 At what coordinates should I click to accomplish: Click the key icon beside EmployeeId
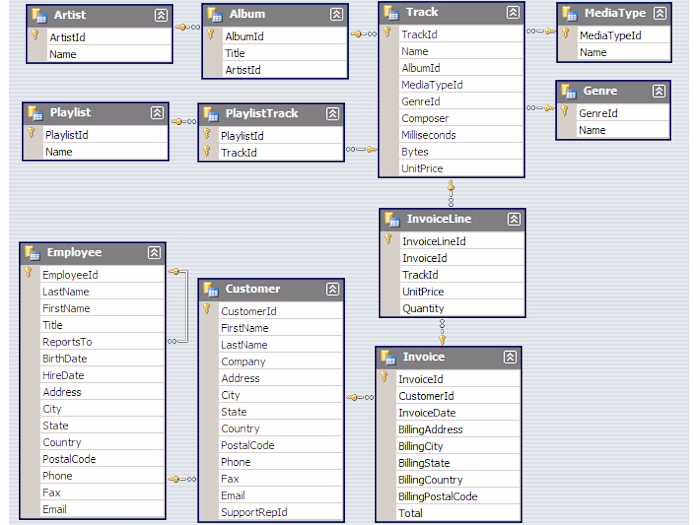28,273
